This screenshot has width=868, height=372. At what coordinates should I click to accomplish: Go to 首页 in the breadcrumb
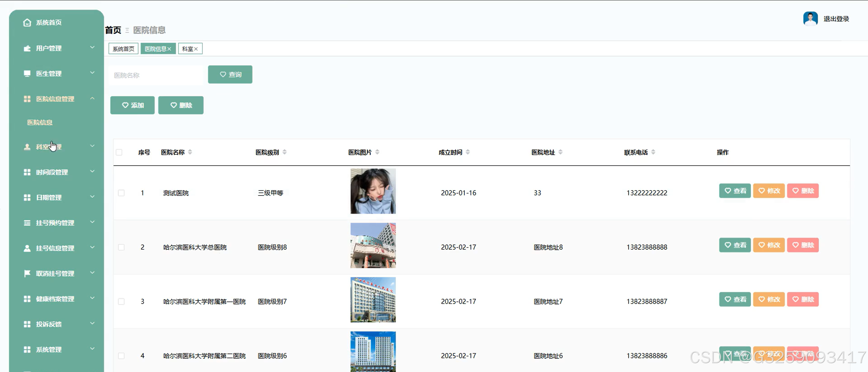pos(113,30)
